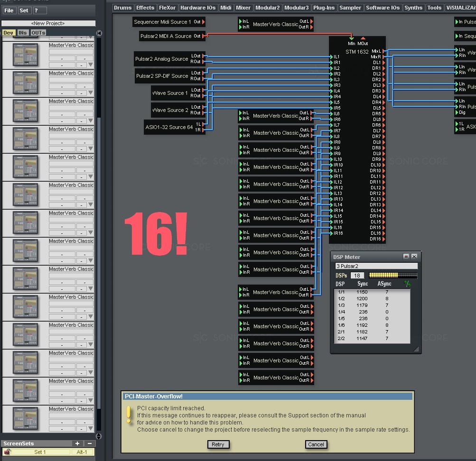Expand the bottom MasterVerb Classic device entry

click(x=91, y=428)
